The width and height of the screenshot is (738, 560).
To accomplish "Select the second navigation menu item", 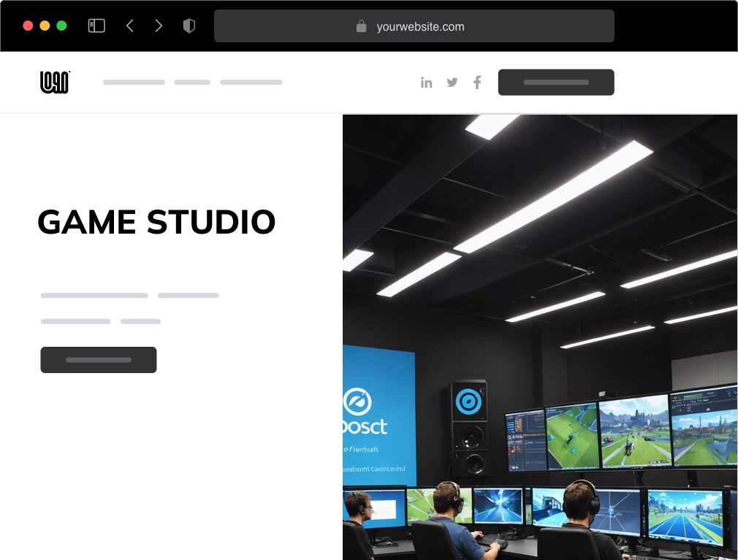I will coord(191,82).
